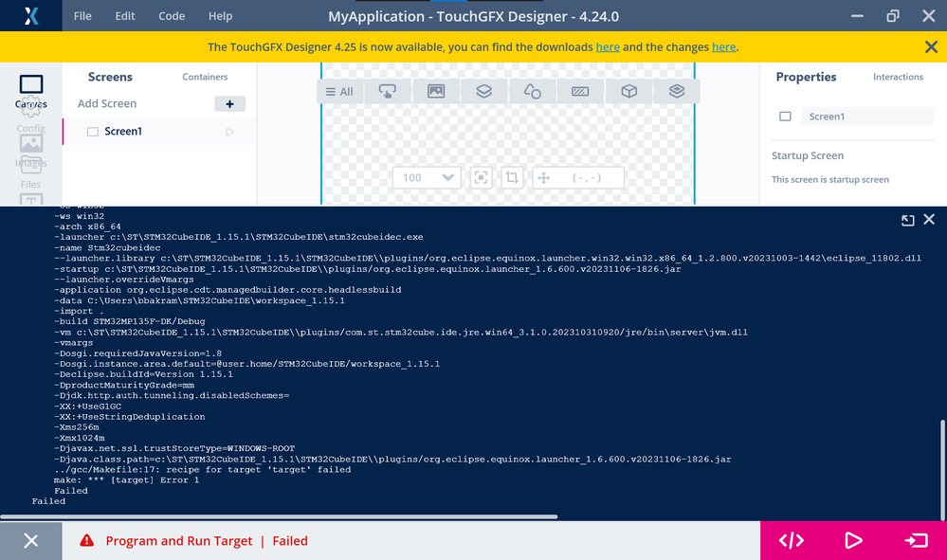Image resolution: width=947 pixels, height=560 pixels.
Task: Switch to the Interactions tab
Action: 898,77
